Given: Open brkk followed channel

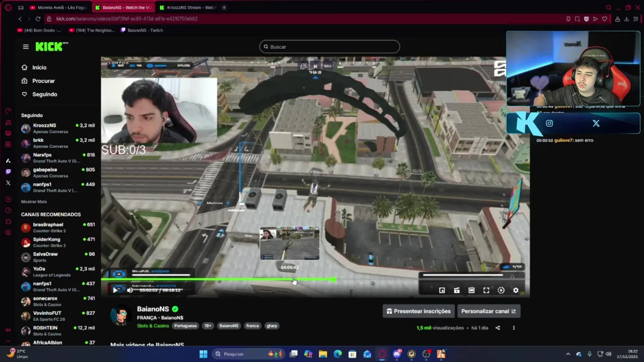Looking at the screenshot, I should 58,143.
